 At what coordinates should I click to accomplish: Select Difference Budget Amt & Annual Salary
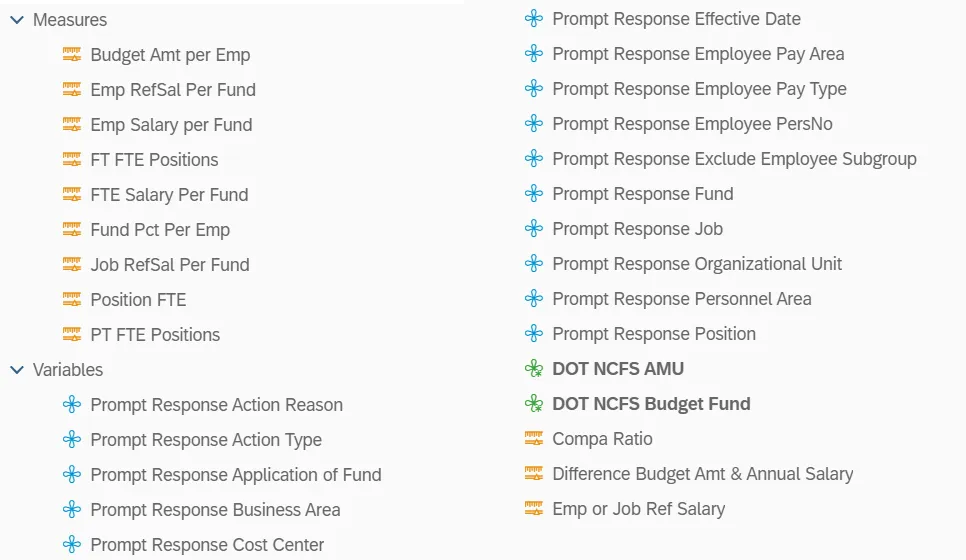702,474
